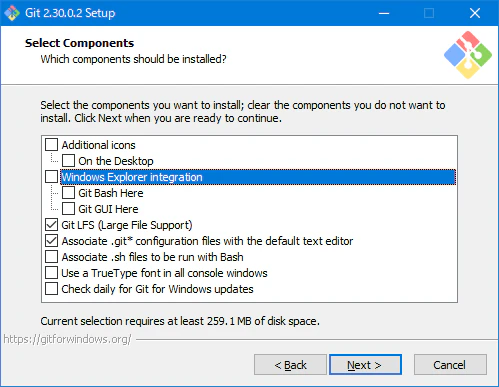Continue with the Next button
The width and height of the screenshot is (499, 387).
tap(365, 365)
